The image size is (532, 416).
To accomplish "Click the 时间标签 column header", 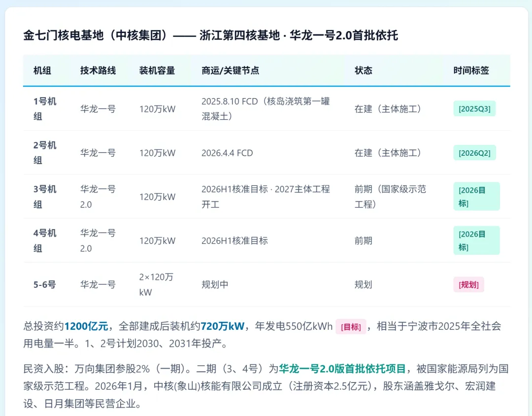I will click(471, 70).
